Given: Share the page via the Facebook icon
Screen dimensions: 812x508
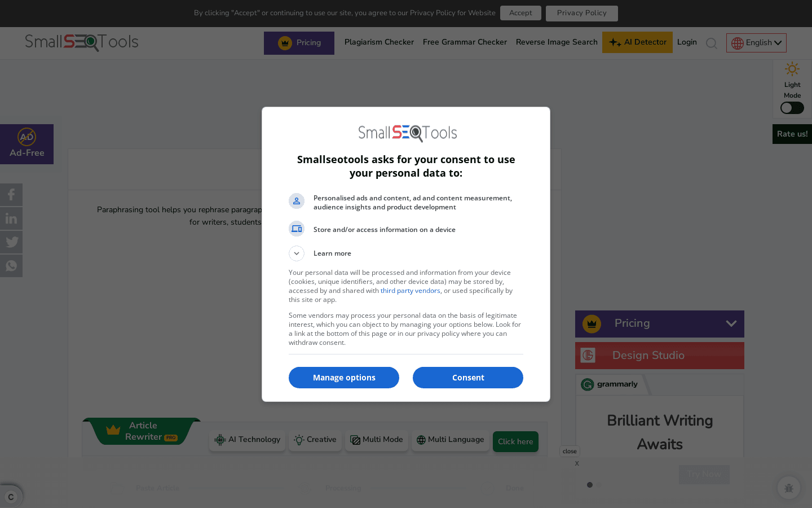Looking at the screenshot, I should 11,194.
